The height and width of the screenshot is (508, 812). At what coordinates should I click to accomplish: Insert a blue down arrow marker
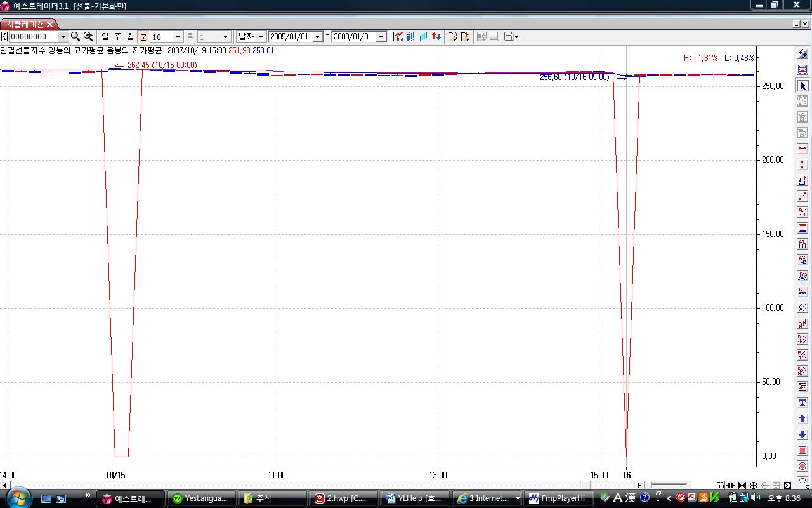coord(802,434)
